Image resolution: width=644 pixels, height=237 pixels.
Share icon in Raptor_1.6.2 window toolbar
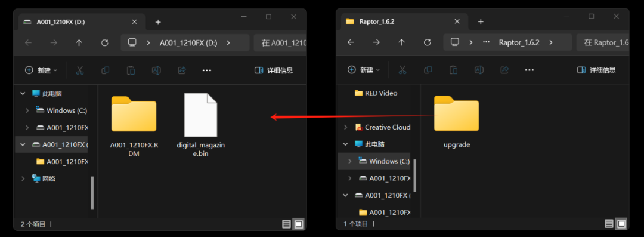504,70
